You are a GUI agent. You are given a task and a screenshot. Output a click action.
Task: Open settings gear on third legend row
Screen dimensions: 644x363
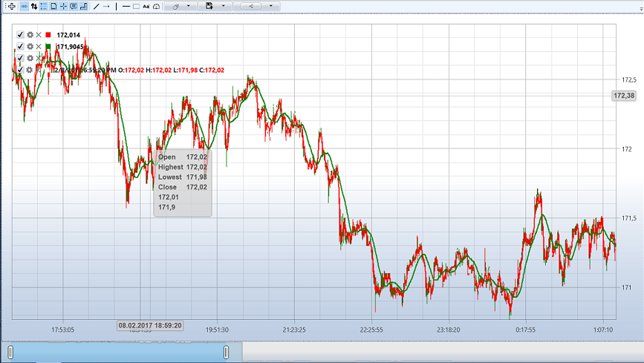[x=30, y=58]
